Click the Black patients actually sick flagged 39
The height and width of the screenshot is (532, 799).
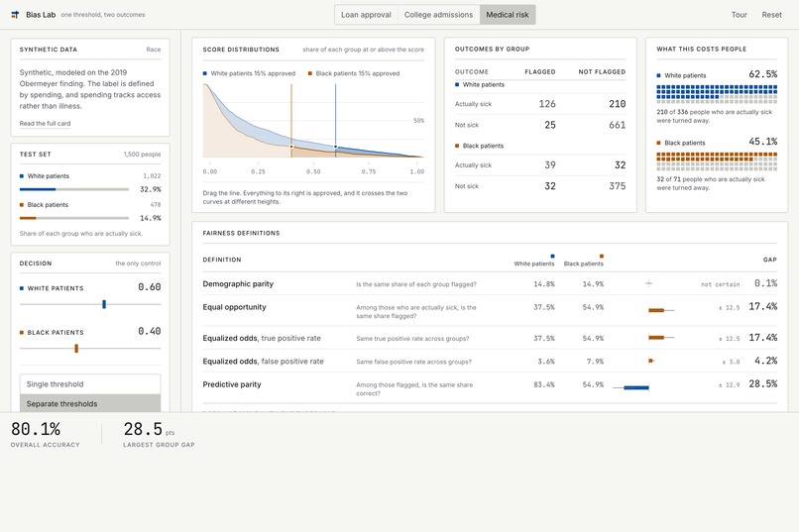(x=550, y=164)
